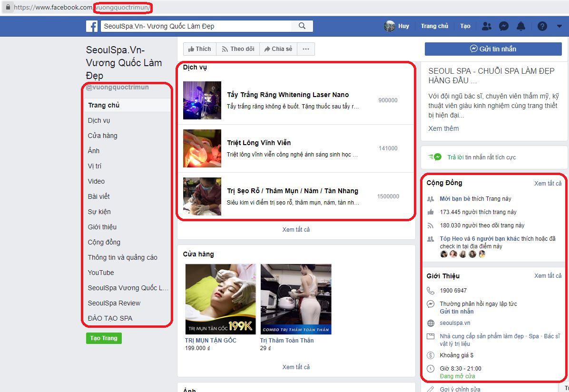
Task: Click the Facebook search input field
Action: [x=196, y=26]
